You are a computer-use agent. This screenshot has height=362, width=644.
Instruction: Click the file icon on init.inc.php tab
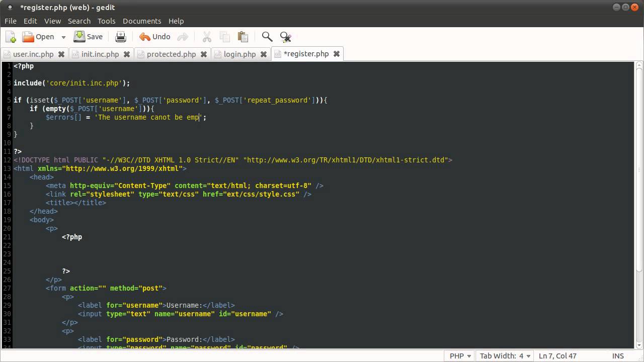[x=75, y=54]
